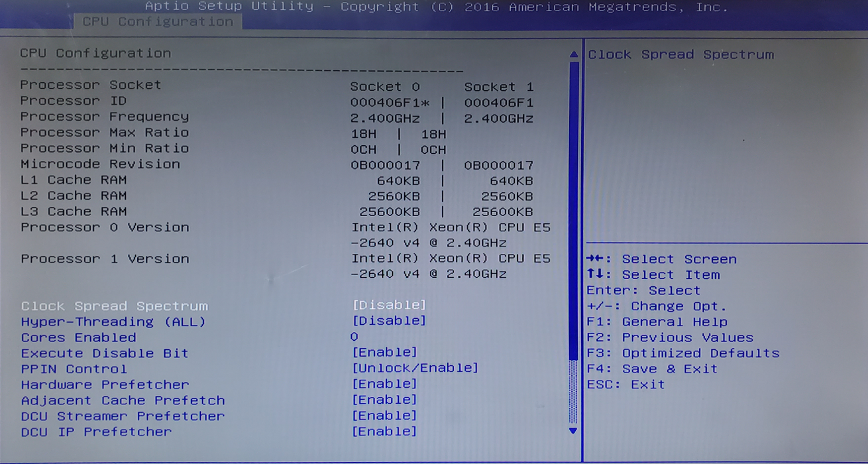The image size is (868, 464).
Task: Click the L2 Cache RAM label
Action: click(73, 196)
